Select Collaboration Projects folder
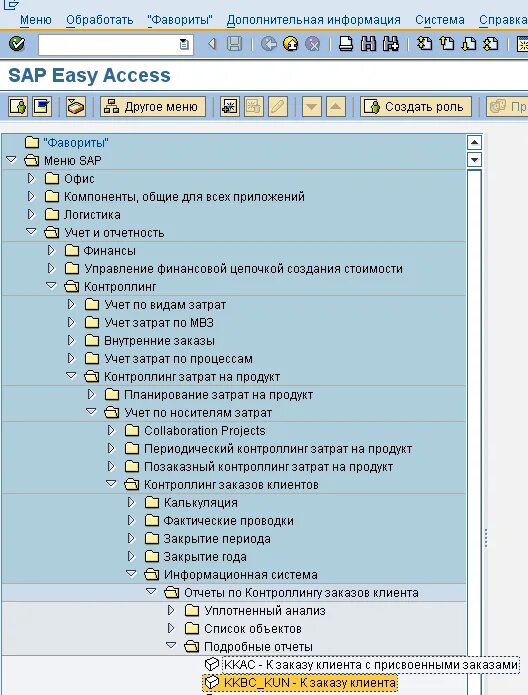Viewport: 528px width, 695px height. tap(205, 431)
